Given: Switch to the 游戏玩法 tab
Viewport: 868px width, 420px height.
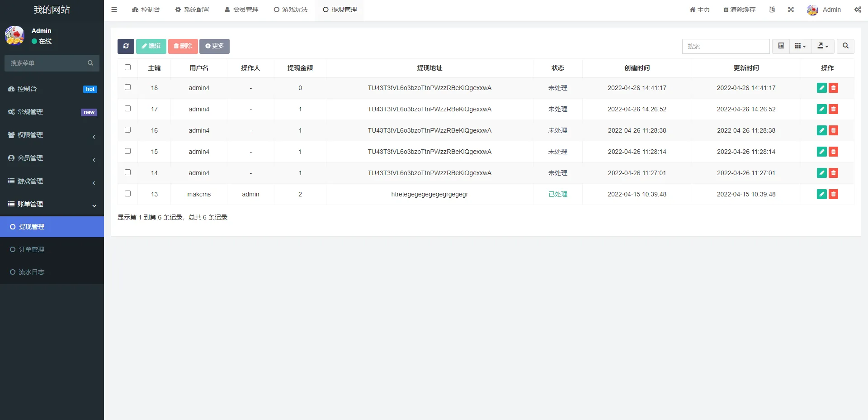Looking at the screenshot, I should point(291,10).
